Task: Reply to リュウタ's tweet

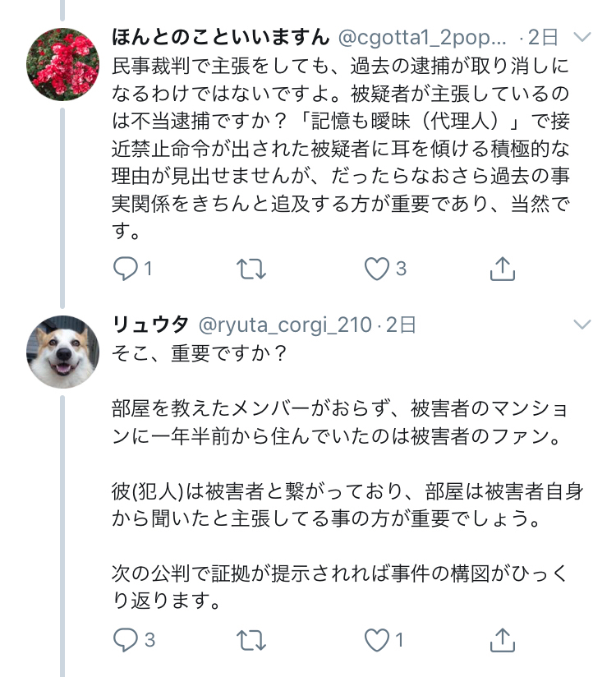Action: [x=125, y=639]
